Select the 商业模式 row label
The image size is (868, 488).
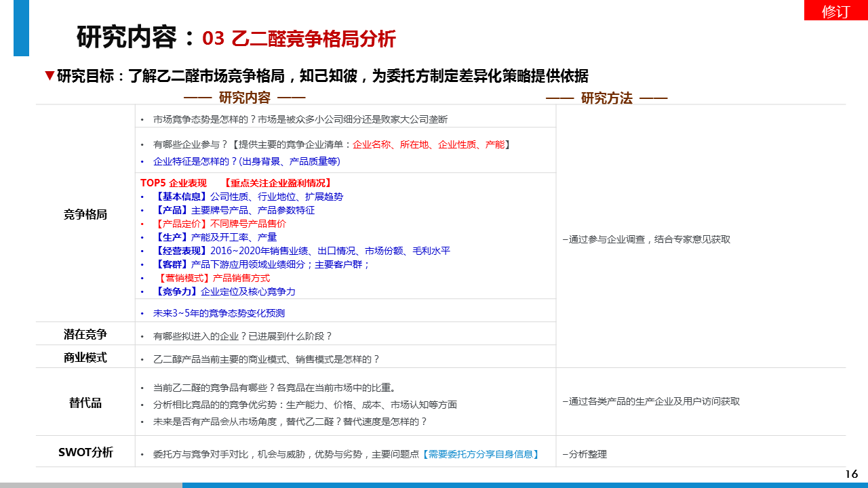(x=85, y=357)
